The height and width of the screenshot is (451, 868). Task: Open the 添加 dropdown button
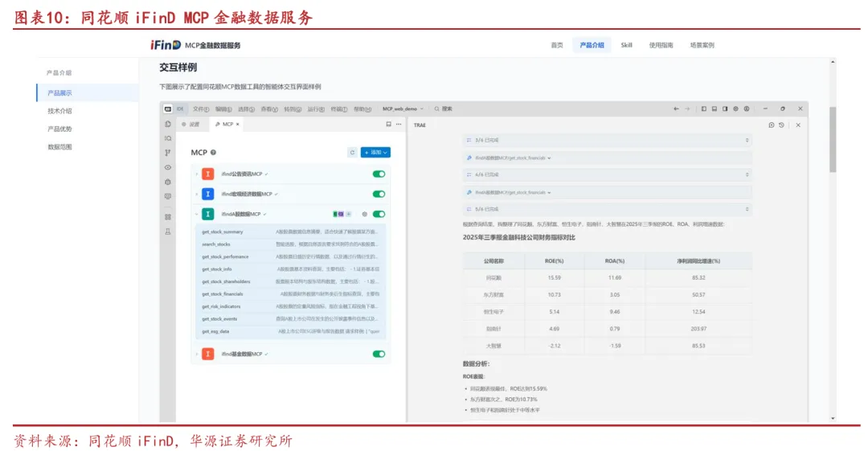pos(375,153)
